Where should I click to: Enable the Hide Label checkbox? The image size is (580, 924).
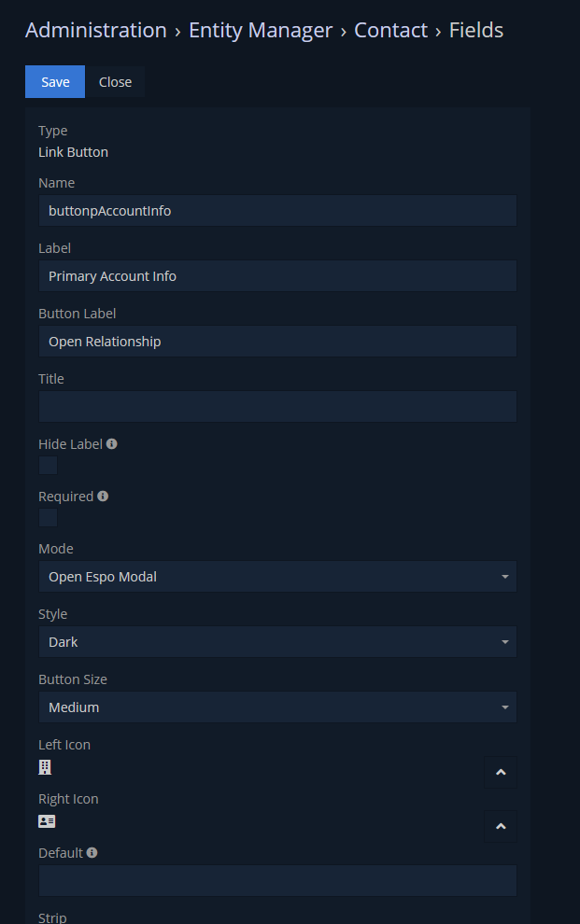click(x=48, y=466)
